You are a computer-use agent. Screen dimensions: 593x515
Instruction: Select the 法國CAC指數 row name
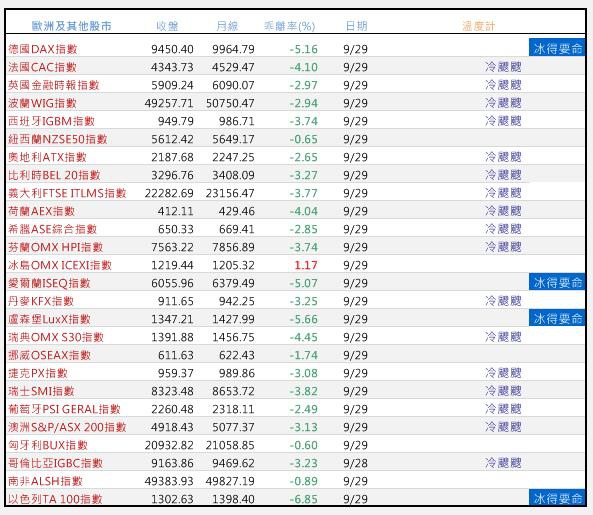(42, 67)
